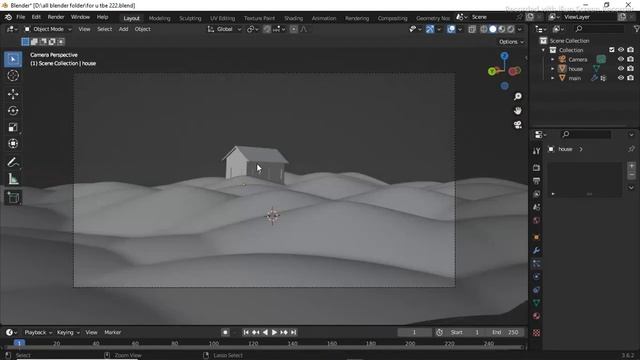This screenshot has width=640, height=360.
Task: Click the Pan view hand icon
Action: pyautogui.click(x=518, y=111)
